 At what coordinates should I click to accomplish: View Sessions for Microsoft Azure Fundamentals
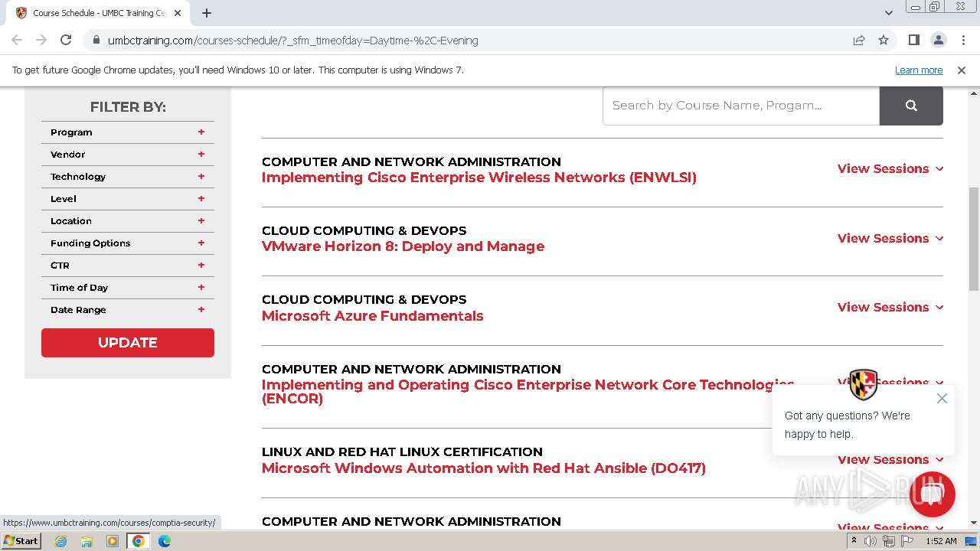click(890, 307)
